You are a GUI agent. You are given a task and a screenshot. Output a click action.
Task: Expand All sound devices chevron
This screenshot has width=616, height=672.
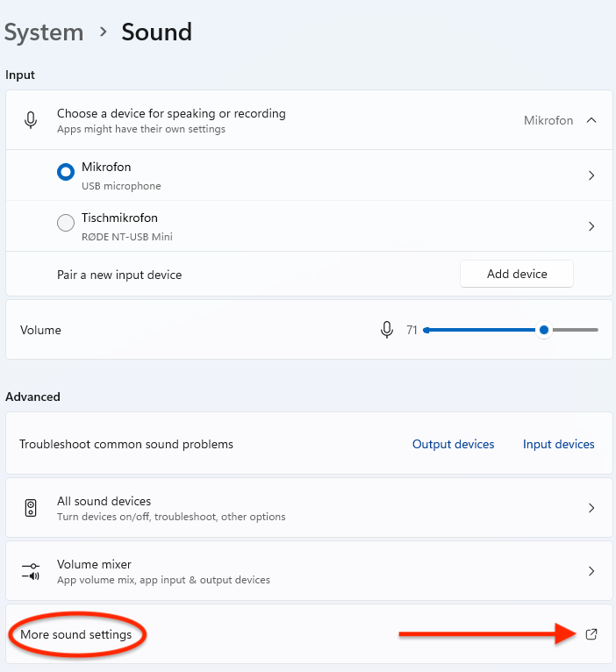click(591, 508)
